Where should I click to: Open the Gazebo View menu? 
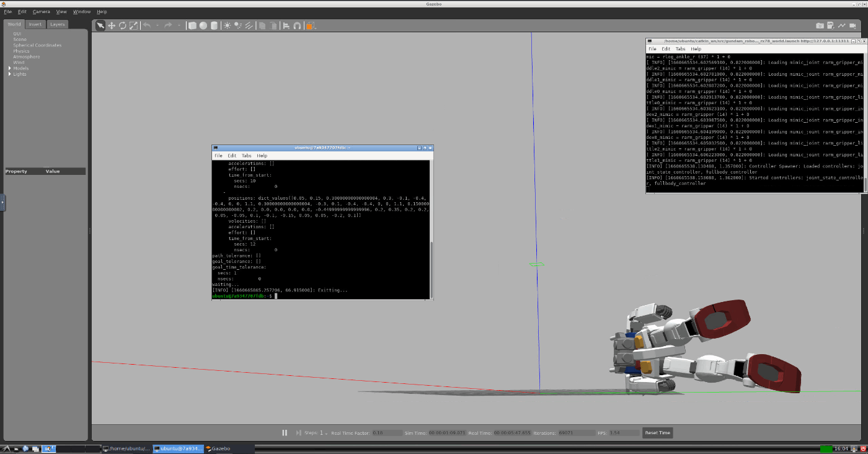click(61, 11)
